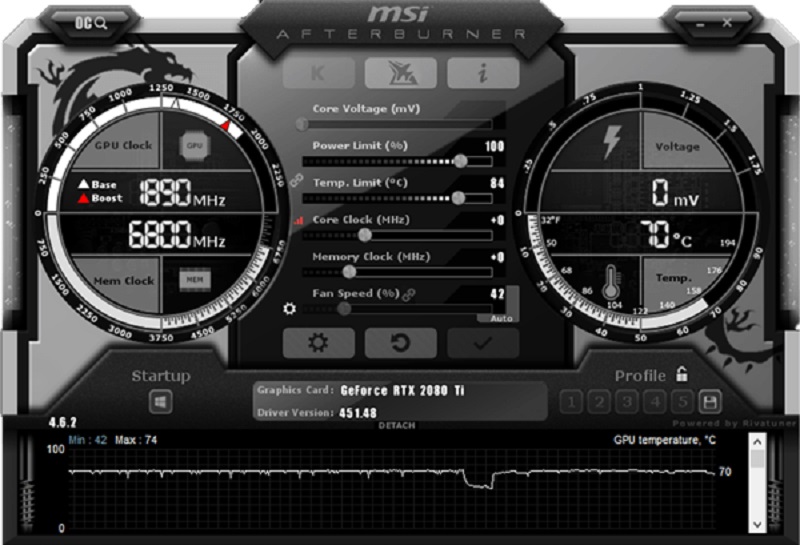Screen dimensions: 800x545
Task: Click the 1890 MHz GPU clock readout
Action: coord(183,193)
